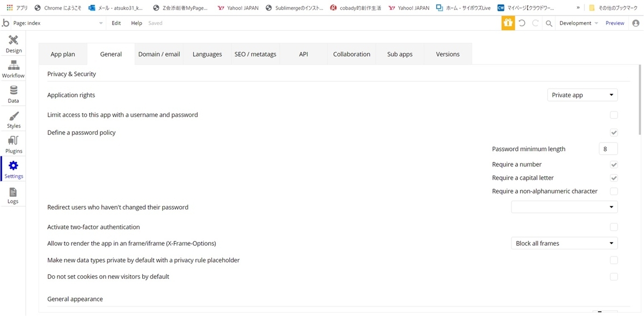Screen dimensions: 644x316
Task: Open the ホーム サイボウズLive bookmark
Action: click(x=463, y=8)
